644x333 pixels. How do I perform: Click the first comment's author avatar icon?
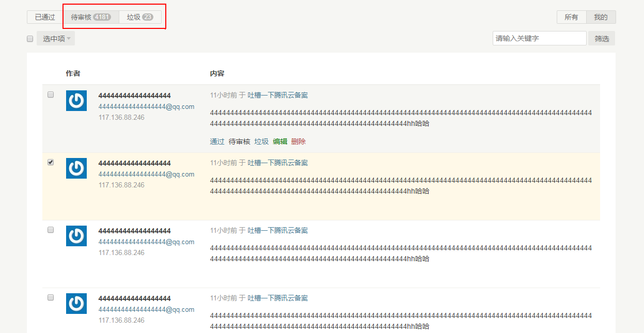[76, 101]
